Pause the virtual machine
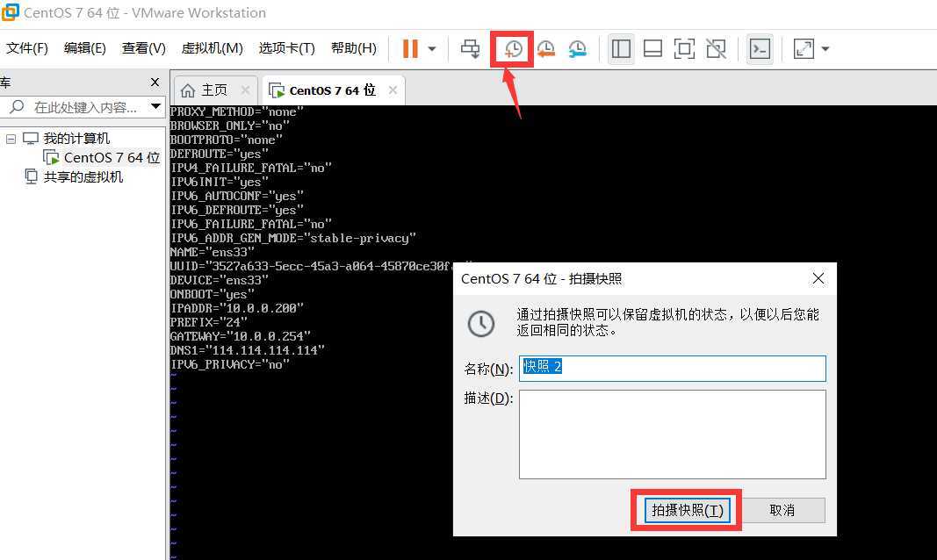Image resolution: width=937 pixels, height=560 pixels. (x=410, y=48)
